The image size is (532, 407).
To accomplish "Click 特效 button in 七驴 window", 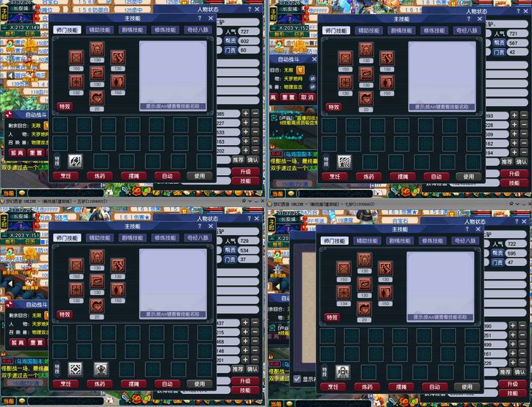I will tap(332, 317).
